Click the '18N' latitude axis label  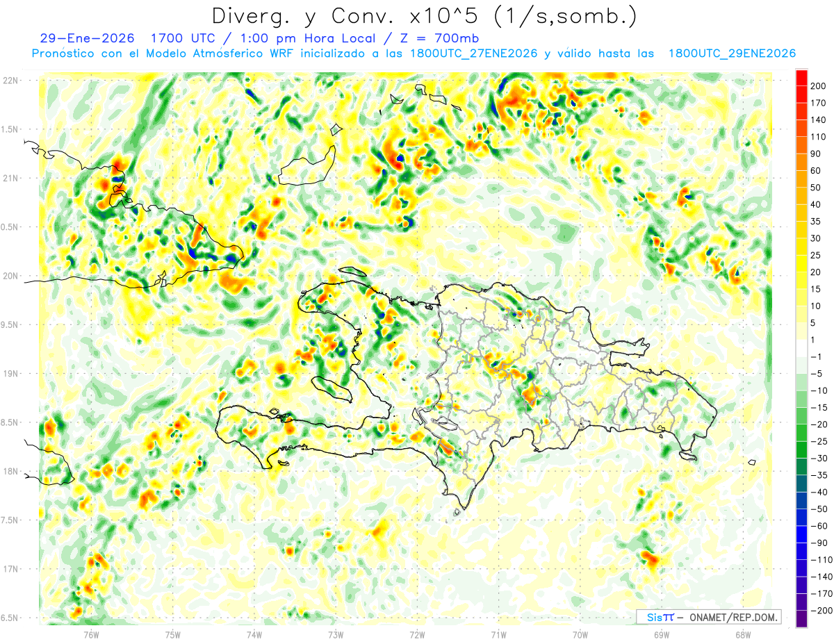click(x=11, y=471)
